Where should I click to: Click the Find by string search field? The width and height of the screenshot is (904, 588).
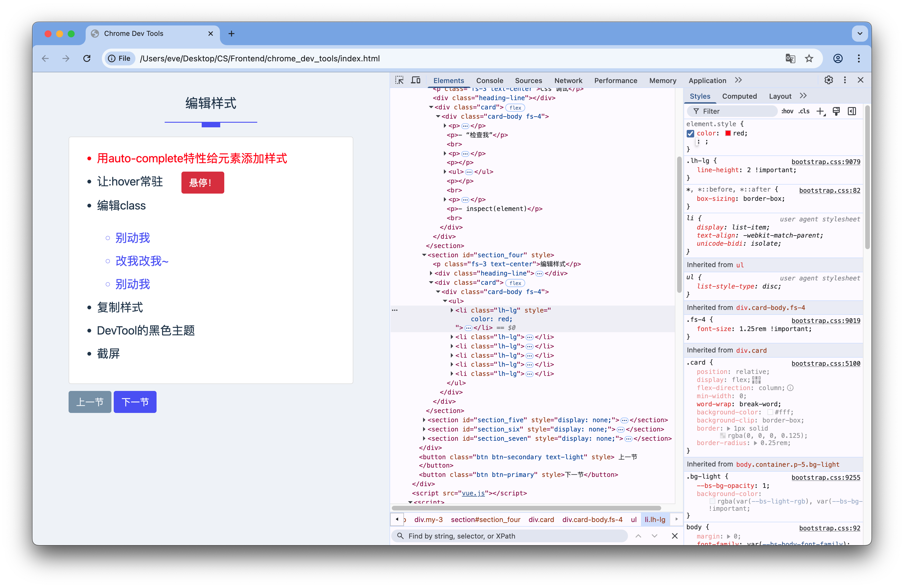(x=509, y=536)
